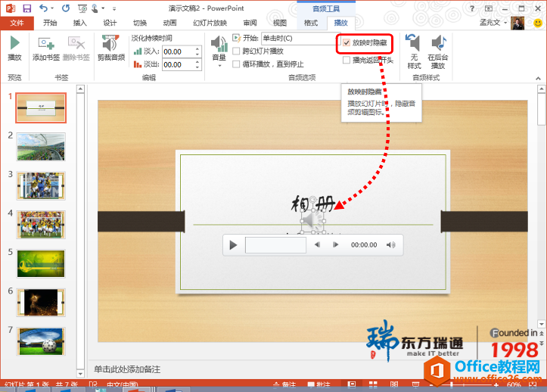Viewport: 547px width, 392px height.
Task: Click the spell check status bar icon
Action: coord(93,384)
